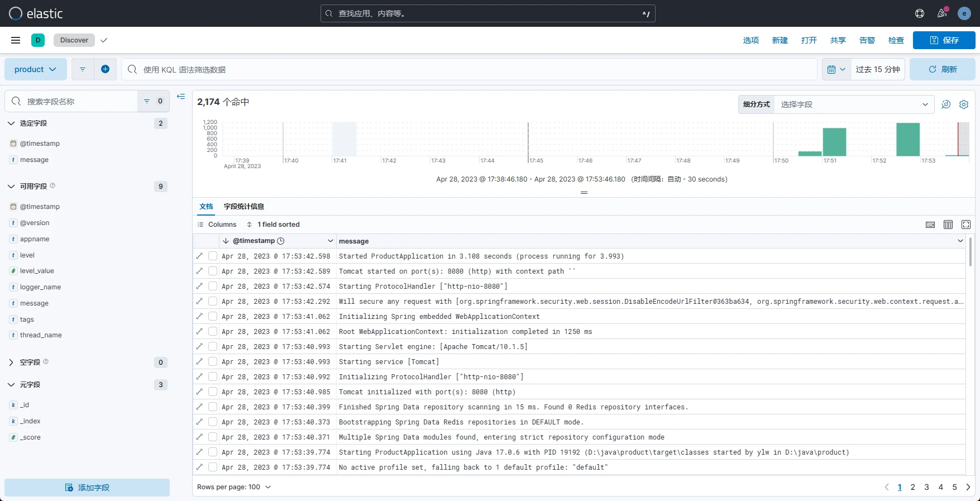Open the product data view dropdown
This screenshot has height=501, width=980.
(36, 69)
